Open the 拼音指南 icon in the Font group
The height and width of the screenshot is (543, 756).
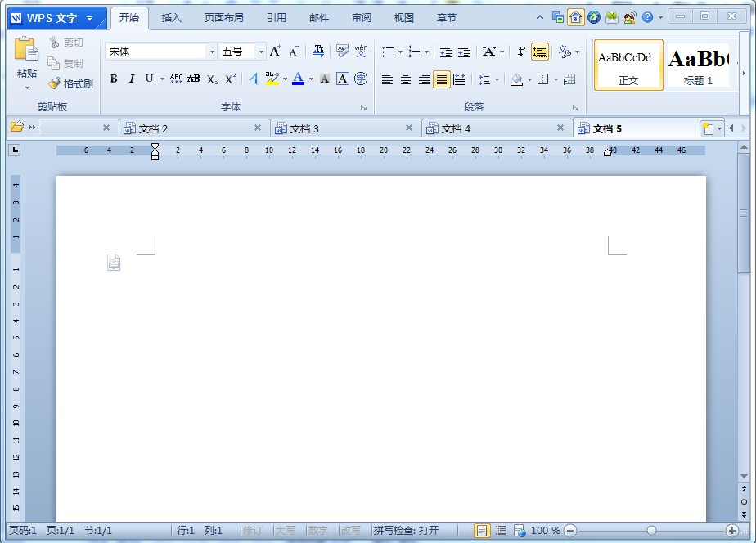[360, 50]
